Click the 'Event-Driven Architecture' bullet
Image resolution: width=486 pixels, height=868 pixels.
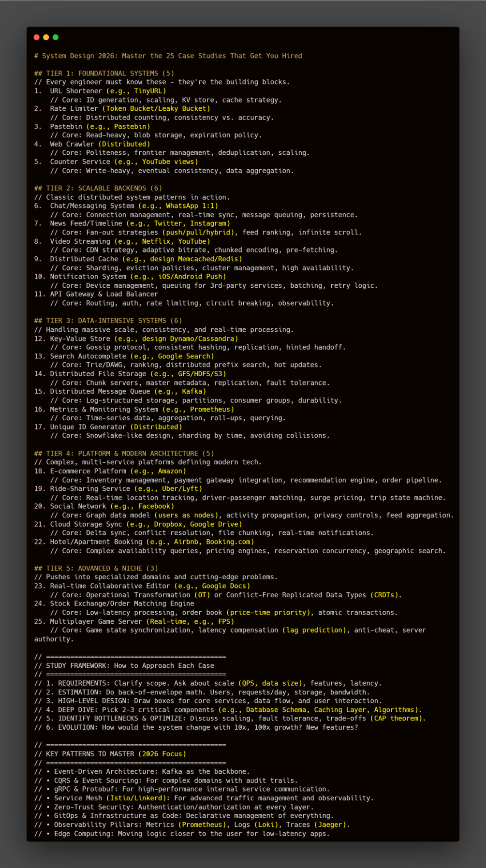142,772
